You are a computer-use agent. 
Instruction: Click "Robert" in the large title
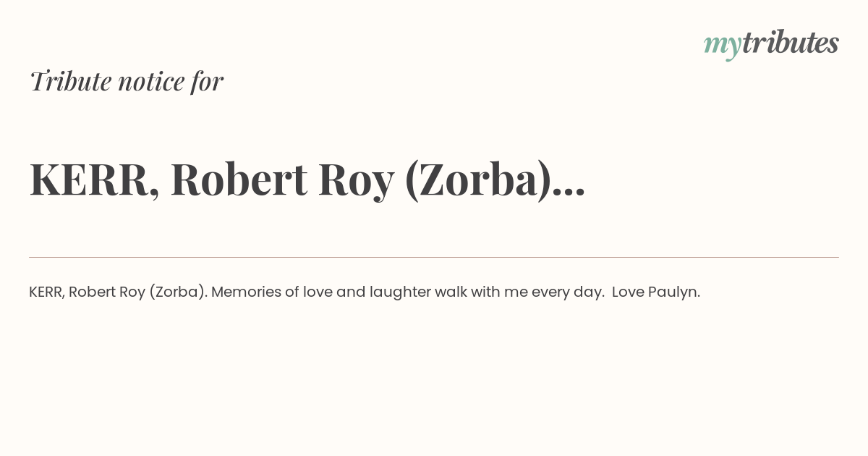pyautogui.click(x=239, y=180)
